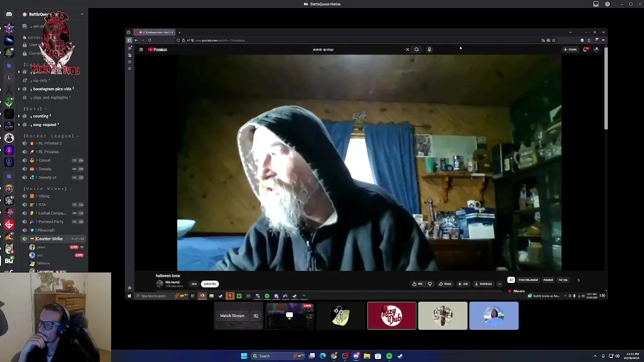Open boostagram-pics-vids channel
This screenshot has width=644, height=362.
pyautogui.click(x=52, y=89)
